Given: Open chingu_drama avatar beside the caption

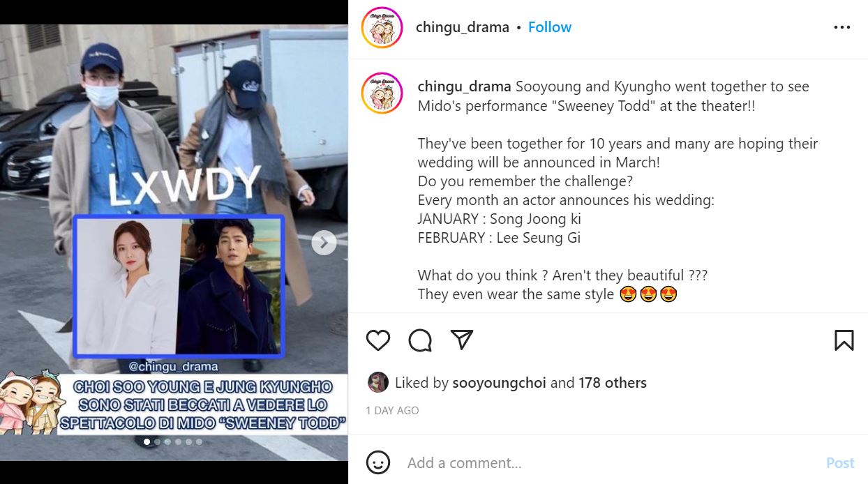Looking at the screenshot, I should click(382, 93).
